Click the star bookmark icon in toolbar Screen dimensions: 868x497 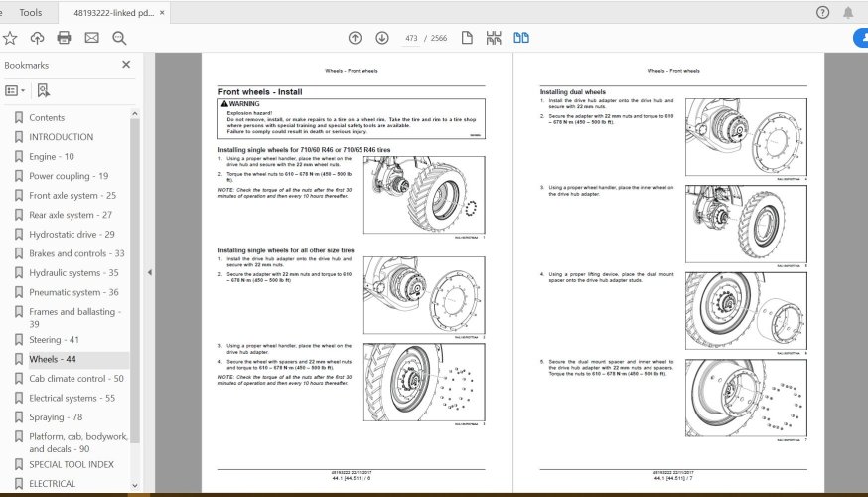[x=10, y=38]
